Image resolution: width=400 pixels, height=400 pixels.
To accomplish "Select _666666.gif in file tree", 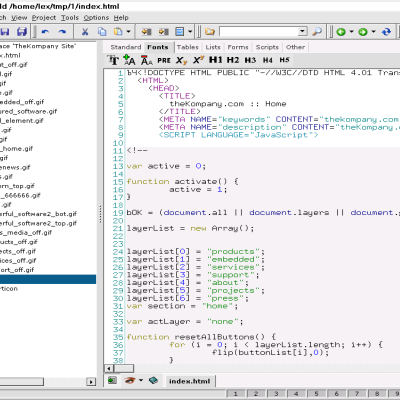I will (x=20, y=195).
